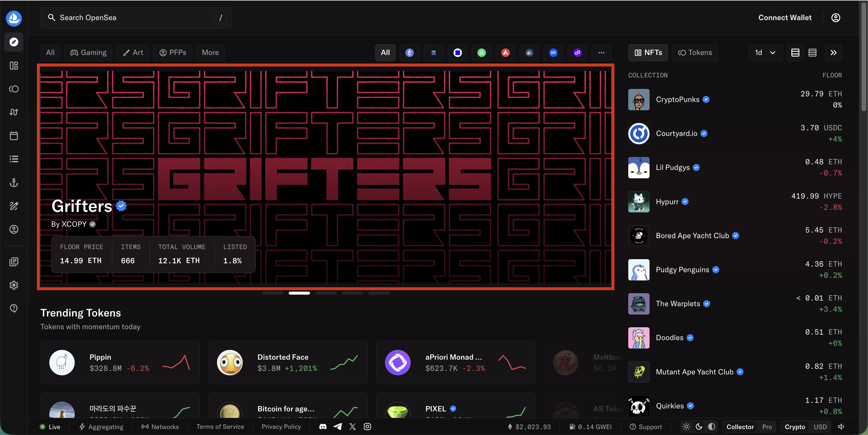Click the Connect Wallet button
This screenshot has width=868, height=435.
(785, 17)
